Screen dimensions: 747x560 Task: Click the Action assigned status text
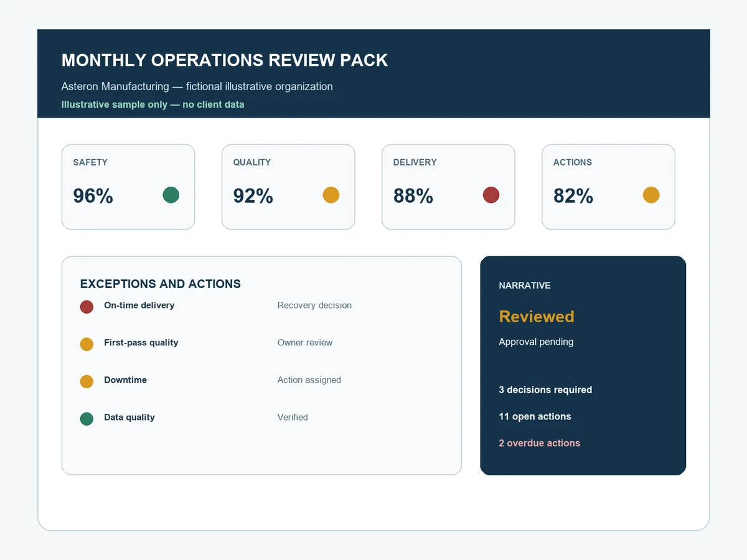309,380
